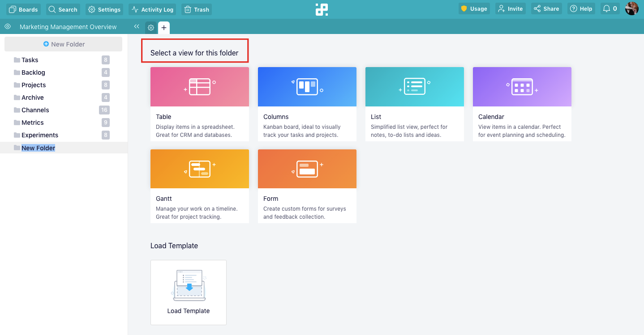Choose the Calendar view icon card
Viewport: 644px width, 335px height.
click(522, 87)
